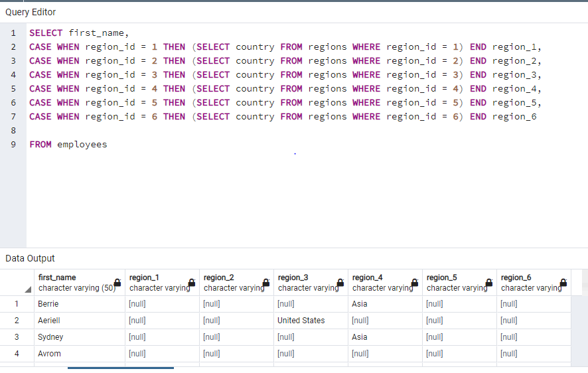Click the region_3 null cell in Sydney's row
The width and height of the screenshot is (588, 373).
(311, 337)
